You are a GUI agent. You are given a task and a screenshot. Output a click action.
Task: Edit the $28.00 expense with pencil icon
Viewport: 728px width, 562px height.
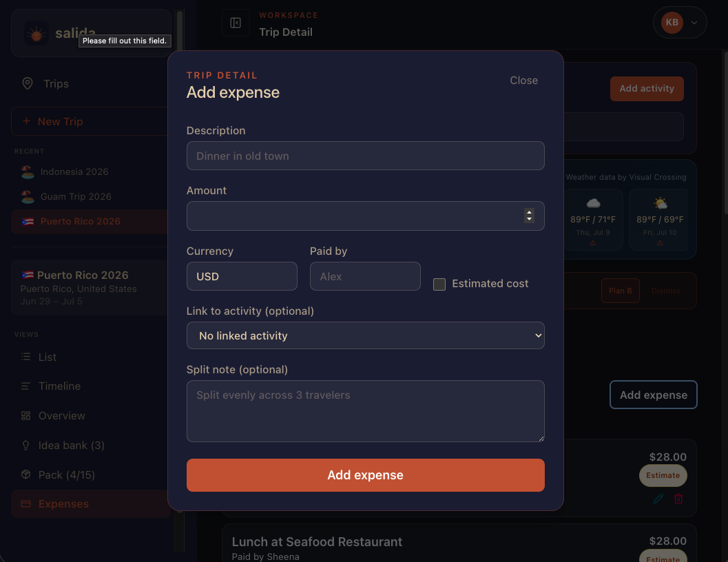[658, 499]
